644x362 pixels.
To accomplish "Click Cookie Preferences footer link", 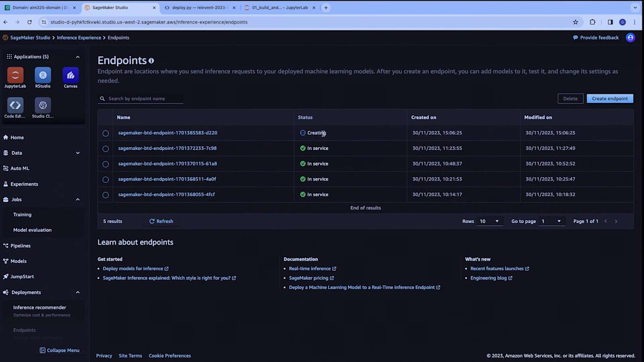I will (x=170, y=356).
